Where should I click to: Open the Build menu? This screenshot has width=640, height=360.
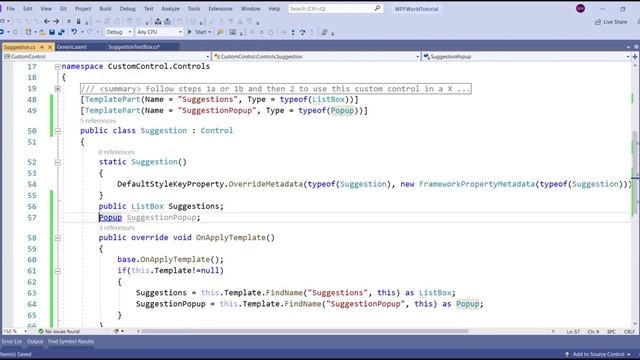tap(105, 9)
